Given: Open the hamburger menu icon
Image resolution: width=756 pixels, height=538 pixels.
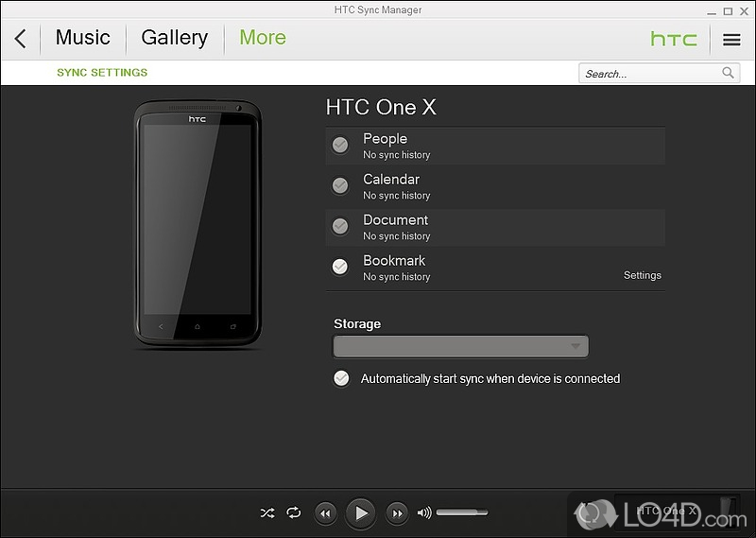Looking at the screenshot, I should pos(731,40).
